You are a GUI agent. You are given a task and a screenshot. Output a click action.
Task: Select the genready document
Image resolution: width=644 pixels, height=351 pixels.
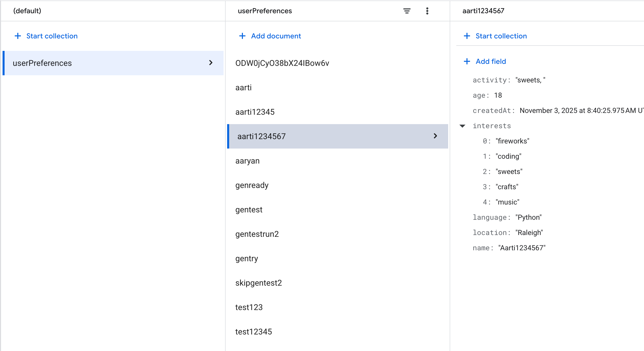click(252, 185)
